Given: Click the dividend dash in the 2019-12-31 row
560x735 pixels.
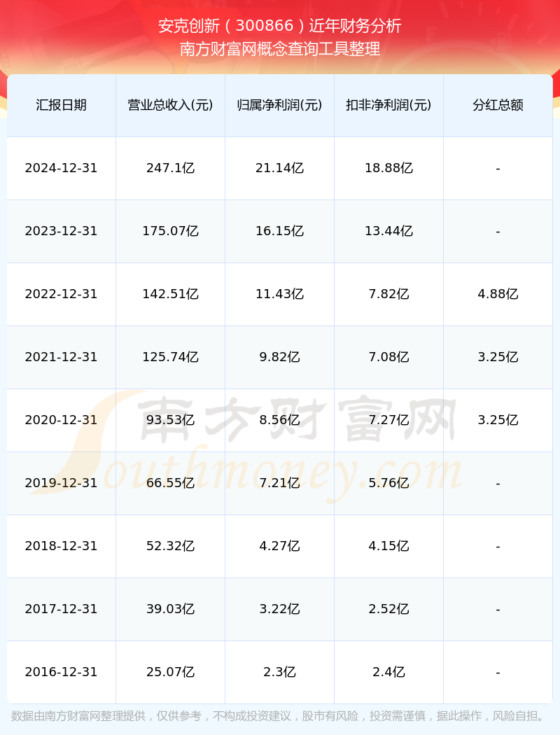Looking at the screenshot, I should [498, 484].
